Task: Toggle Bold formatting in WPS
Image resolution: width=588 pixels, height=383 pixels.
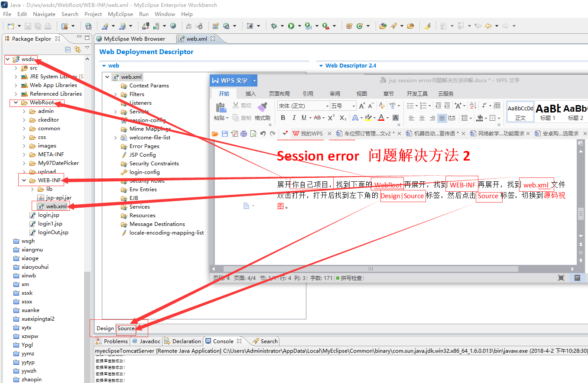Action: coord(283,117)
